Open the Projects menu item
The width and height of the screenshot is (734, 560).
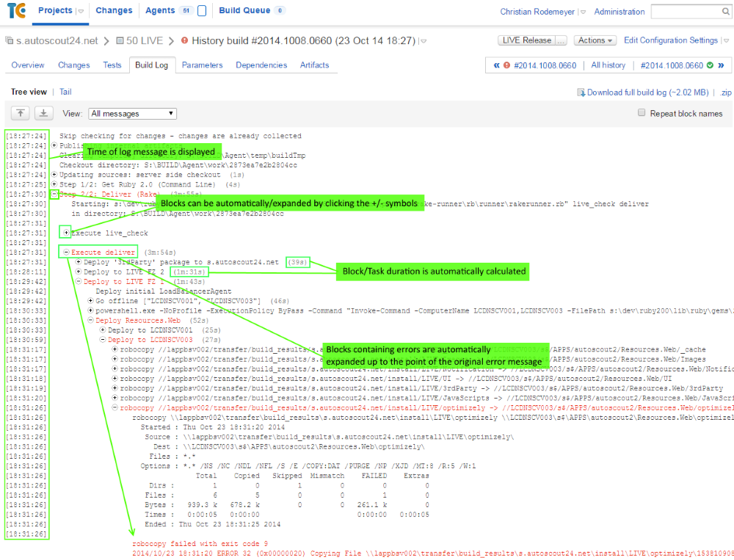[55, 10]
